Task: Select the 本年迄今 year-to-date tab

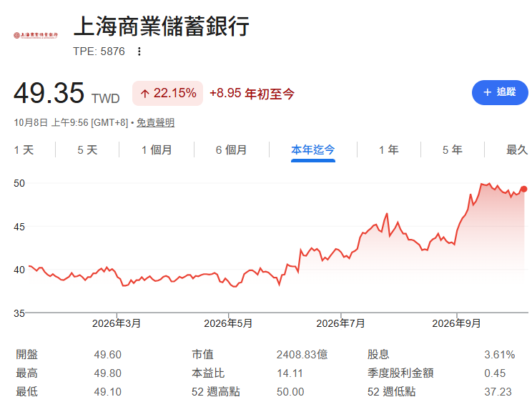Action: click(x=312, y=149)
